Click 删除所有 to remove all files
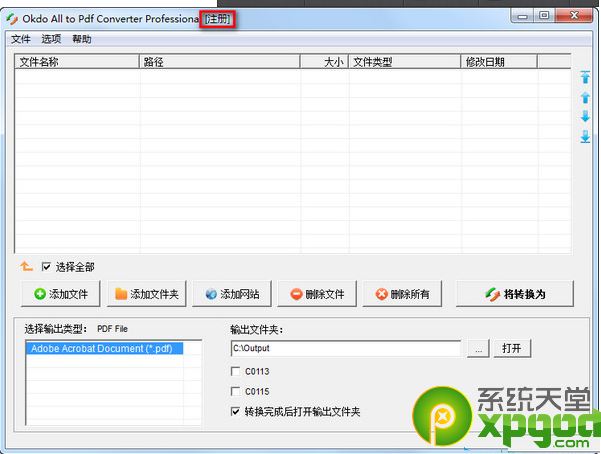This screenshot has width=601, height=454. 402,294
